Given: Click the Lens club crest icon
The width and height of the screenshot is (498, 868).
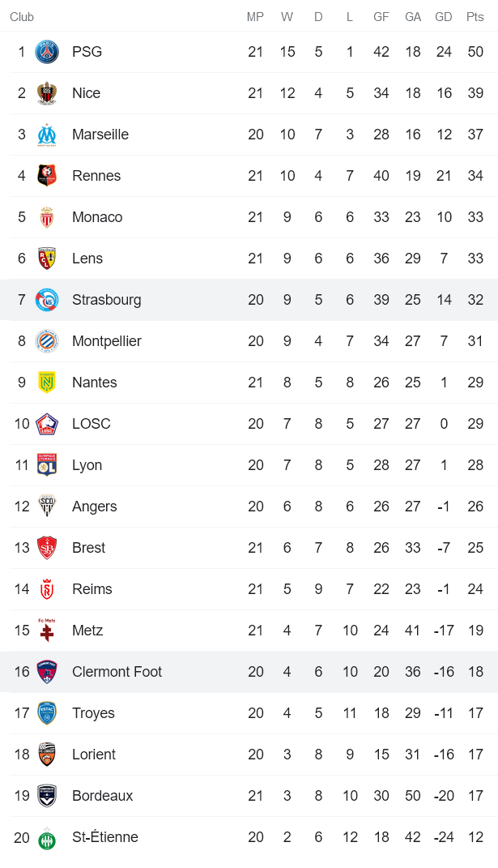Looking at the screenshot, I should tap(47, 259).
